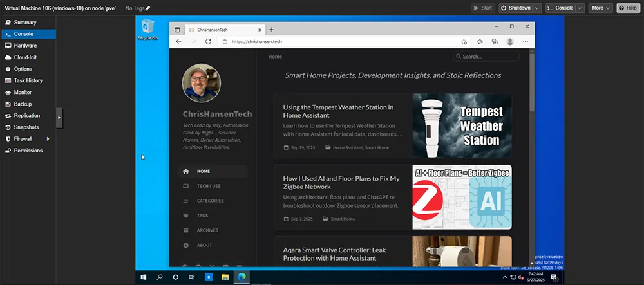The width and height of the screenshot is (644, 285).
Task: Collapse the Proxmox sidebar panel handle
Action: [59, 117]
